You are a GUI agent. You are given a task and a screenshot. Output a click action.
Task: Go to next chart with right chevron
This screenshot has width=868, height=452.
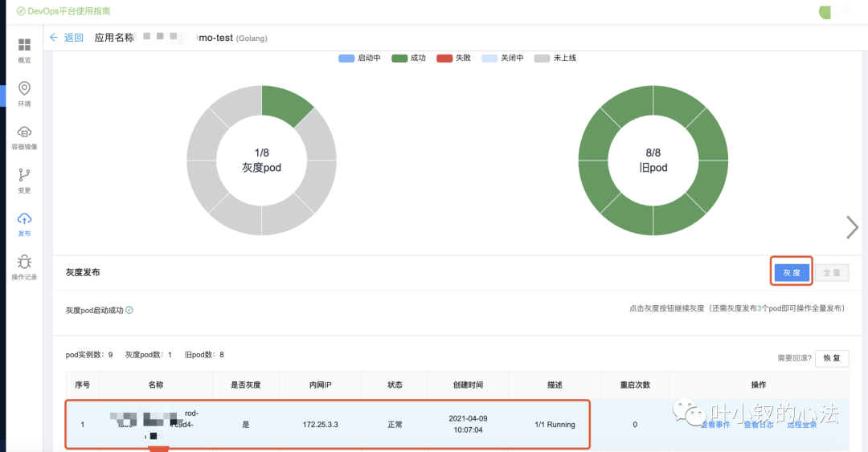[x=852, y=227]
